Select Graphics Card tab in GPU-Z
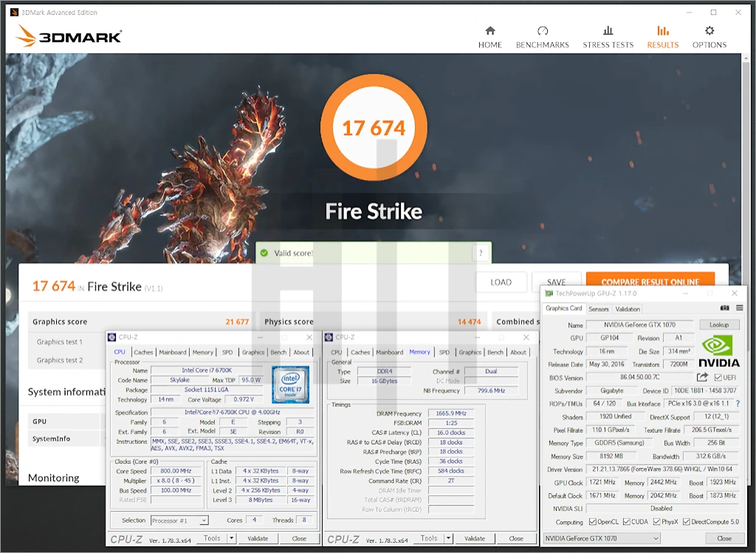756x553 pixels. [563, 308]
